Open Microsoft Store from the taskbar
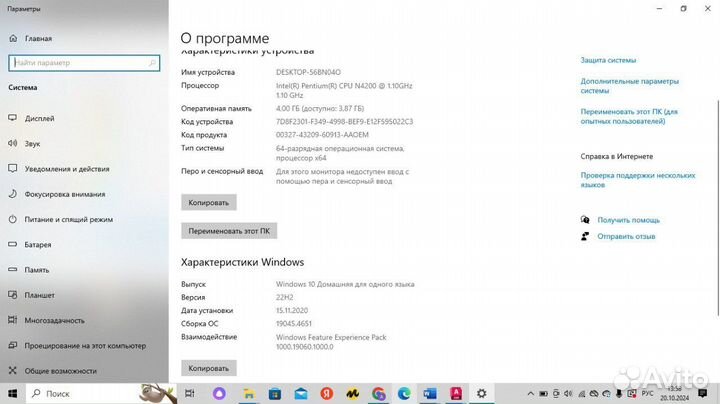Viewport: 720px width, 404px height. pyautogui.click(x=275, y=393)
